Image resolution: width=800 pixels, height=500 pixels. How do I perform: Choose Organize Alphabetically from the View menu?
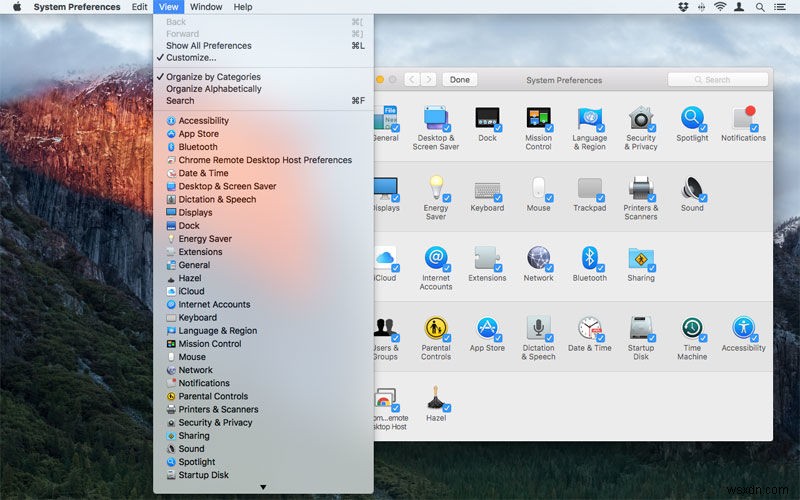click(213, 89)
